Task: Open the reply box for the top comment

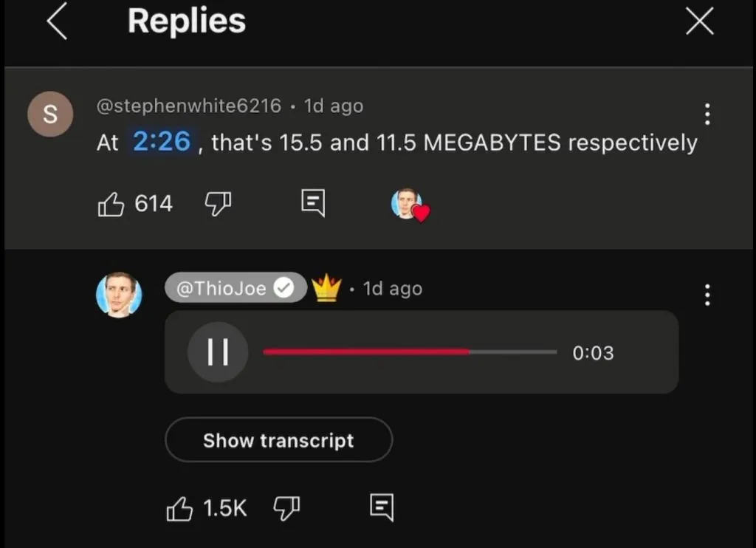Action: 312,203
